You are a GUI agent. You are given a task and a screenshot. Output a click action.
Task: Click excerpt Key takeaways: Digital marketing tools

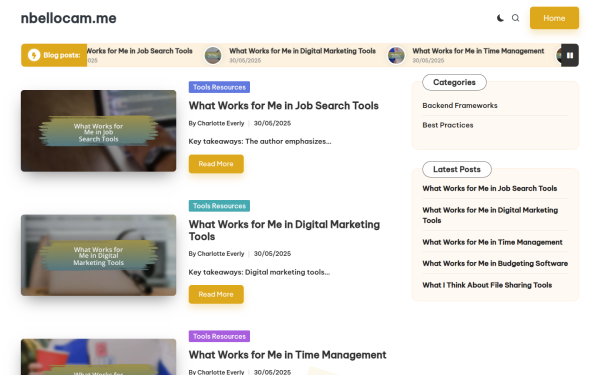coord(259,272)
